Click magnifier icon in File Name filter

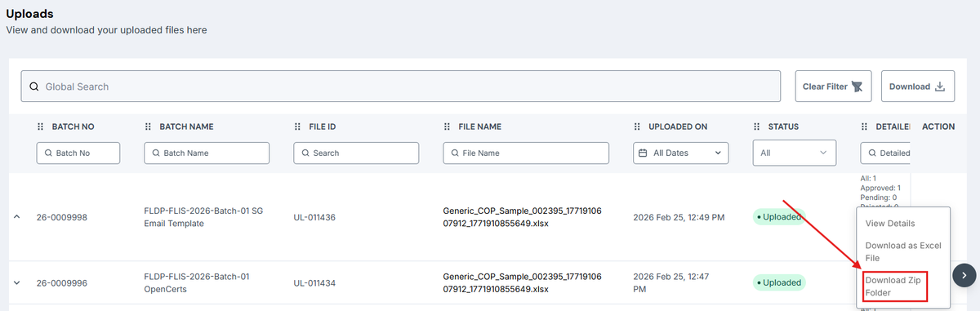(x=454, y=153)
